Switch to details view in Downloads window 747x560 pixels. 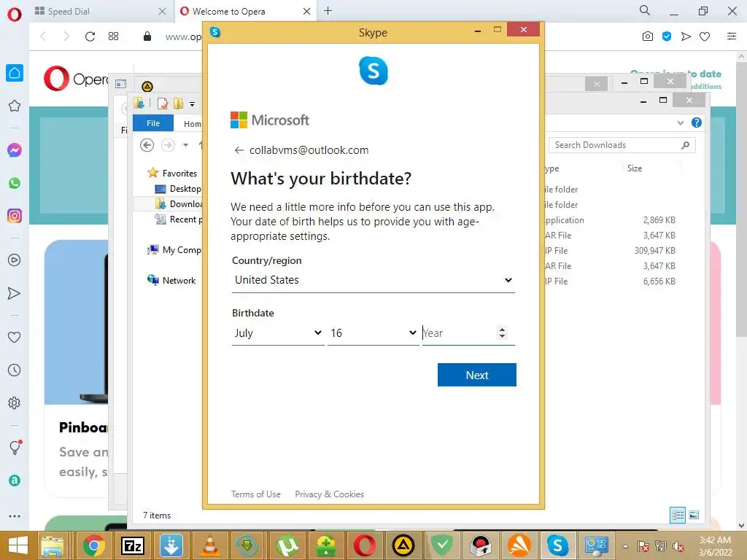pyautogui.click(x=678, y=515)
